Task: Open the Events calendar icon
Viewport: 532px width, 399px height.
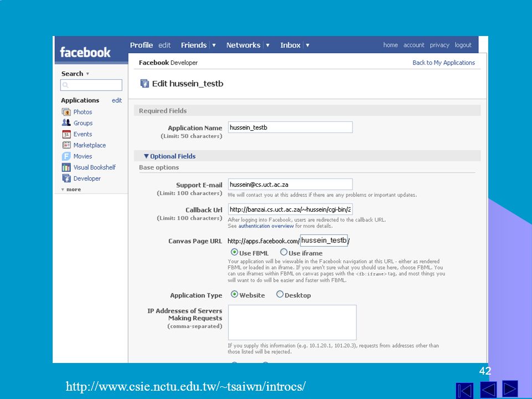Action: coord(66,134)
